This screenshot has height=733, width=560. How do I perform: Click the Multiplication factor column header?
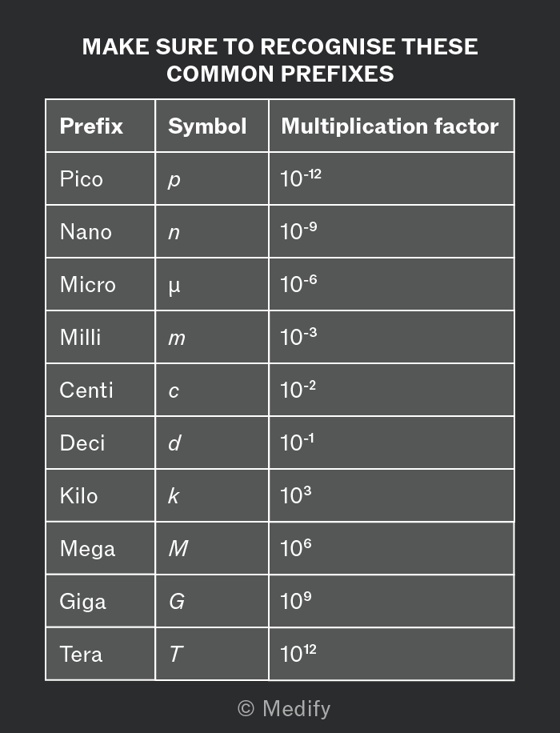tap(392, 126)
